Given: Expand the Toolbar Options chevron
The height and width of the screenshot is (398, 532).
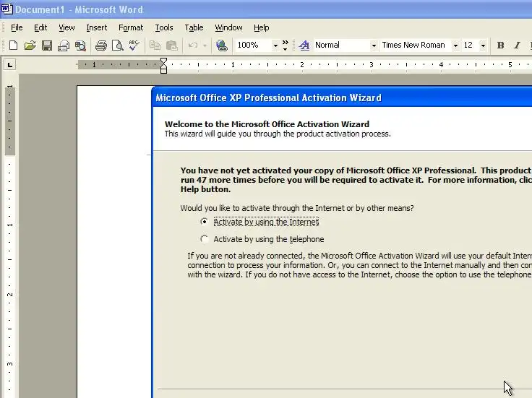Looking at the screenshot, I should pos(286,45).
